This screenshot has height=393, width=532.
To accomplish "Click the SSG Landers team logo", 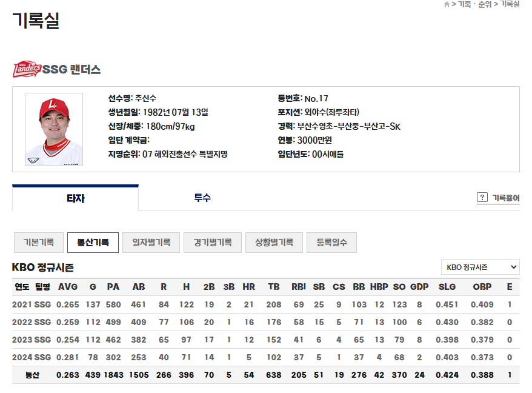I will [27, 69].
